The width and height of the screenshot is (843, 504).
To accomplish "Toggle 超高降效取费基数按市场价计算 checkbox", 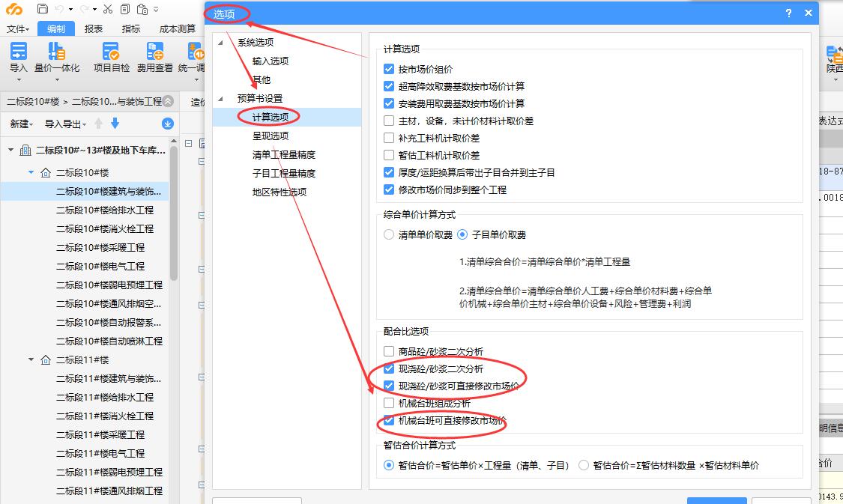I will (389, 86).
